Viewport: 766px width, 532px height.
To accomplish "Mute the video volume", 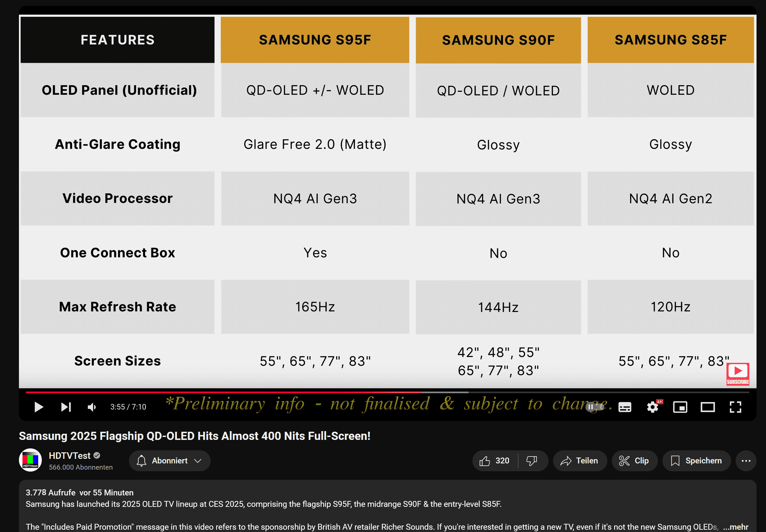I will [x=92, y=407].
